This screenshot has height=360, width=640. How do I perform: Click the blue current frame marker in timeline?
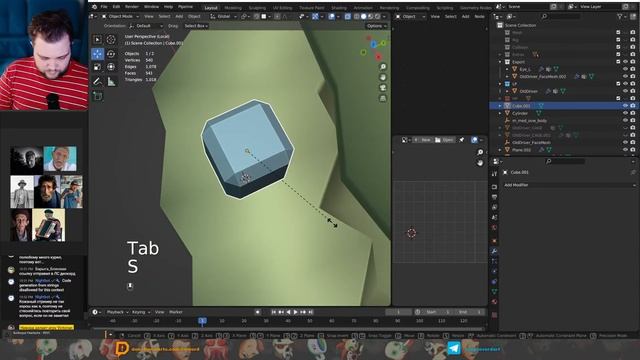pos(202,321)
